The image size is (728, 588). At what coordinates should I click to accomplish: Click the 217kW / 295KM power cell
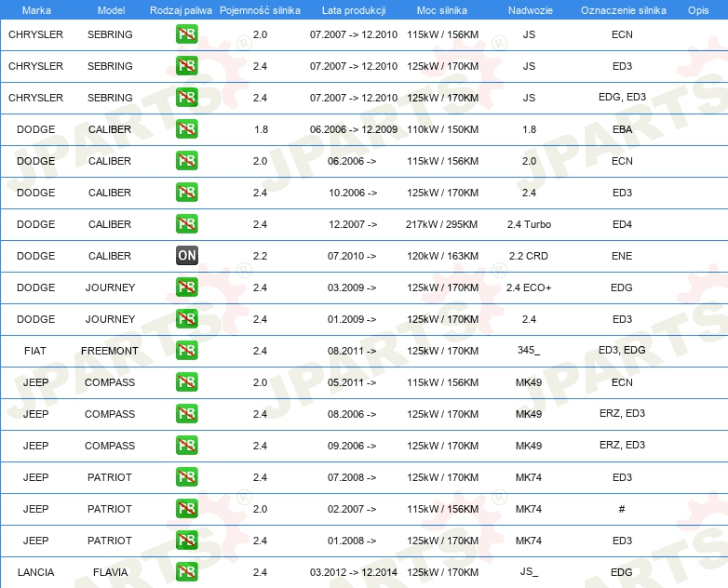click(441, 224)
